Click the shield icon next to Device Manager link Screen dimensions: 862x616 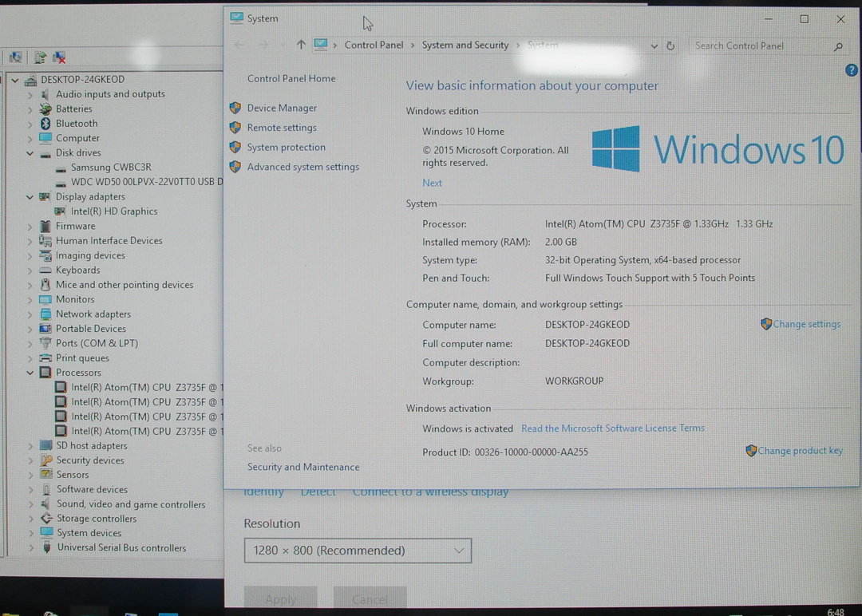tap(235, 108)
